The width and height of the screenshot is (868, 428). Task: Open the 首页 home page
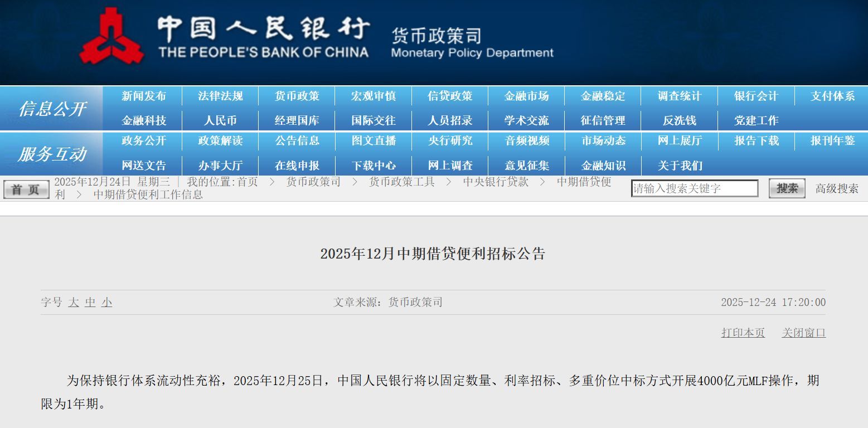25,188
